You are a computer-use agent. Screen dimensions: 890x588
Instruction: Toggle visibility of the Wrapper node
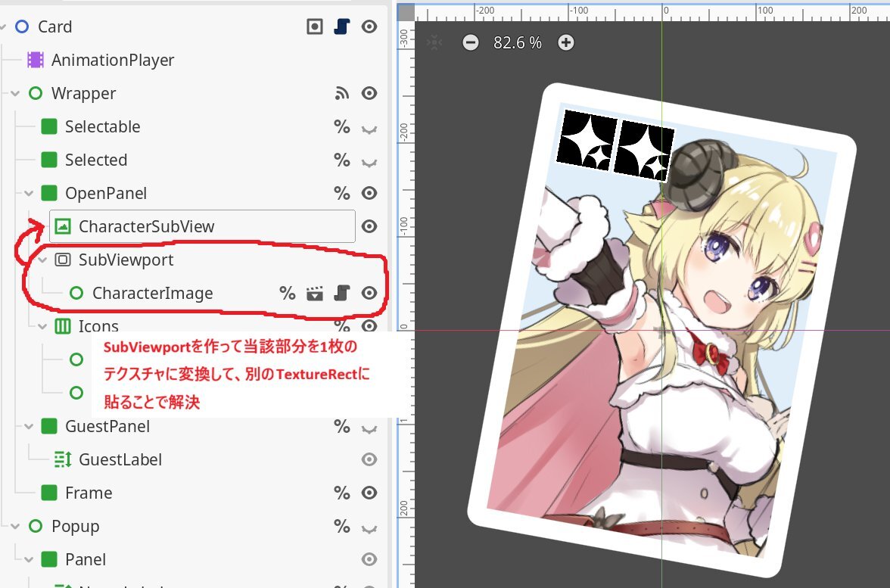(x=369, y=94)
